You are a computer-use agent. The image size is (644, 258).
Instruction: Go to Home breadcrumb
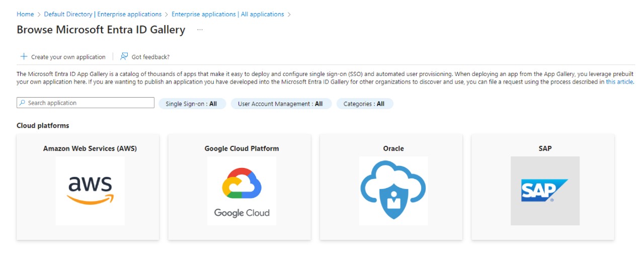click(x=25, y=14)
